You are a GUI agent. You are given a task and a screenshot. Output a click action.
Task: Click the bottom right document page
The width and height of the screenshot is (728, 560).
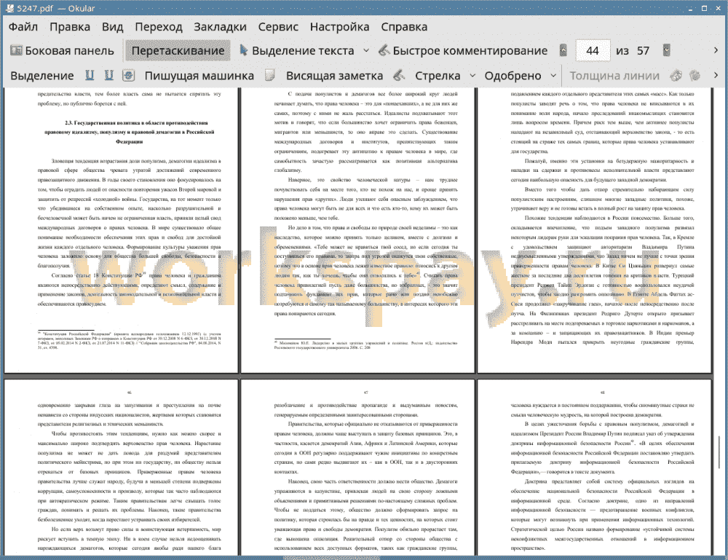[594, 468]
